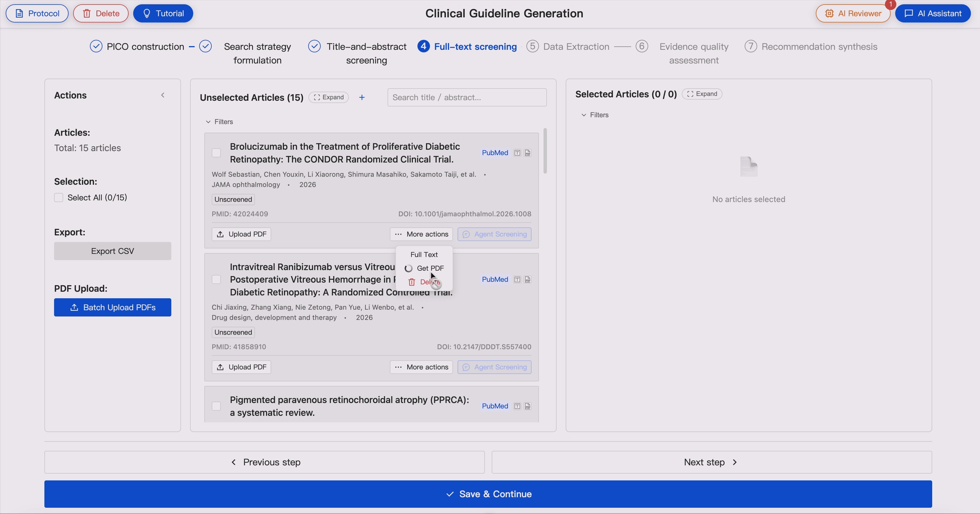Click PDF icon on PPRCA article
Image resolution: width=980 pixels, height=514 pixels.
528,406
